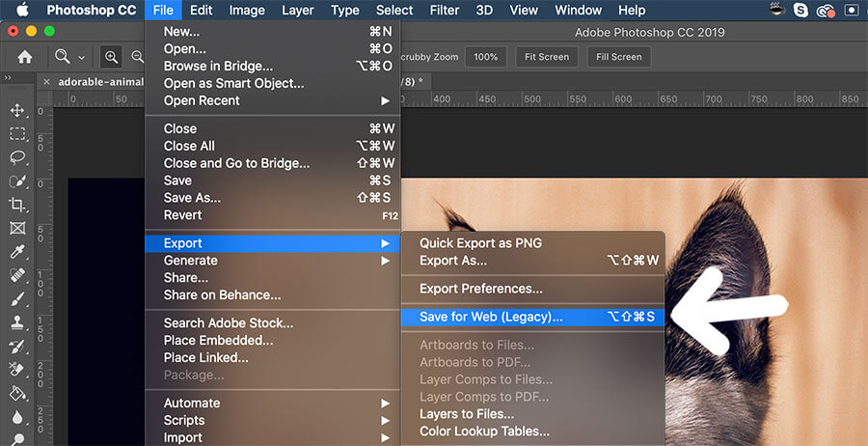Viewport: 868px width, 446px height.
Task: Click the Fit Screen button
Action: pos(547,57)
